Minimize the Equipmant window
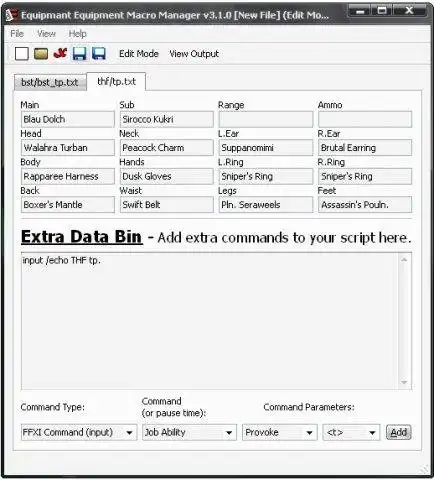The image size is (434, 480). [360, 11]
